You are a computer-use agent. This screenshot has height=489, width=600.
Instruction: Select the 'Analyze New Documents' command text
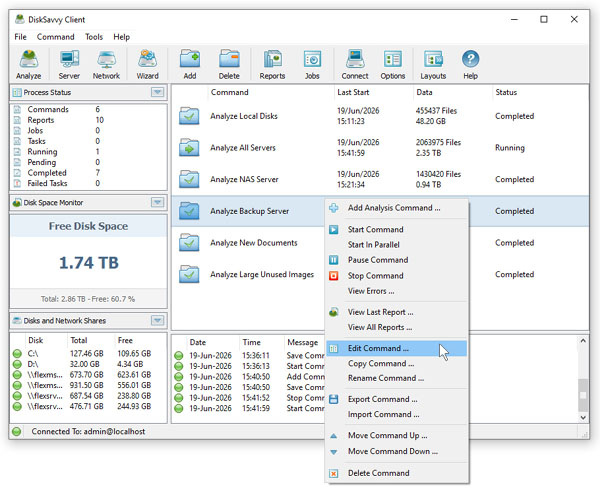[254, 243]
